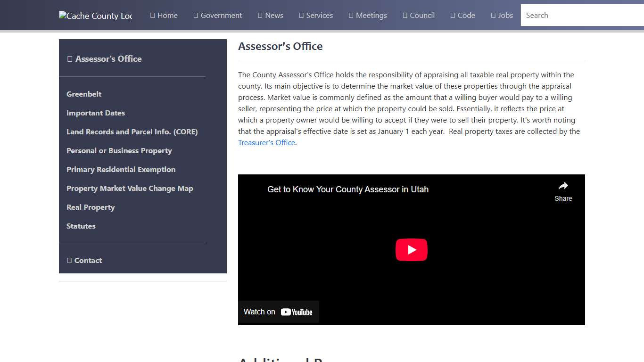The image size is (644, 362).
Task: Select Important Dates from the sidebar
Action: pyautogui.click(x=96, y=113)
